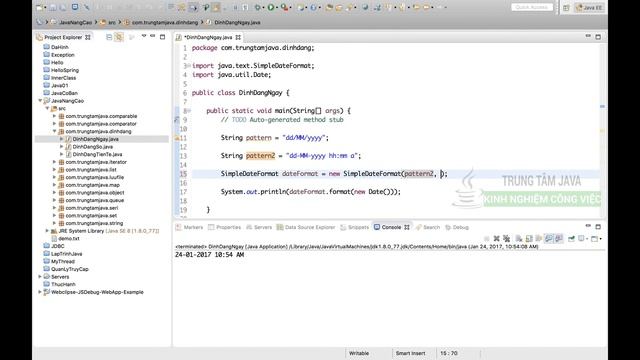Collapse the src folder node
Screen dimensions: 640x360
[47, 108]
